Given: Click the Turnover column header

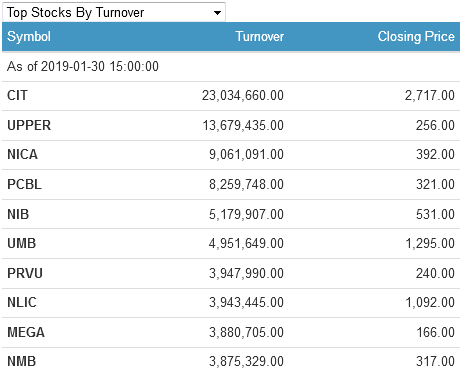Looking at the screenshot, I should click(x=260, y=36).
